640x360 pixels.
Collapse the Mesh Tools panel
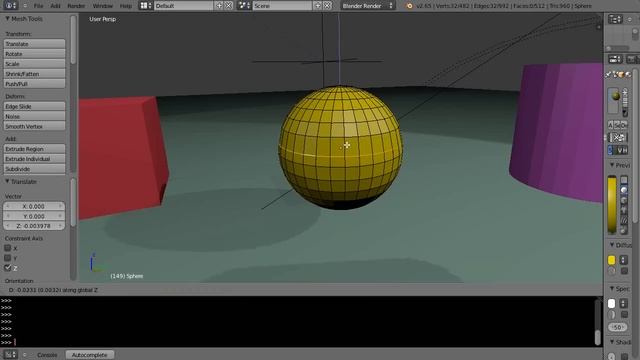click(7, 19)
